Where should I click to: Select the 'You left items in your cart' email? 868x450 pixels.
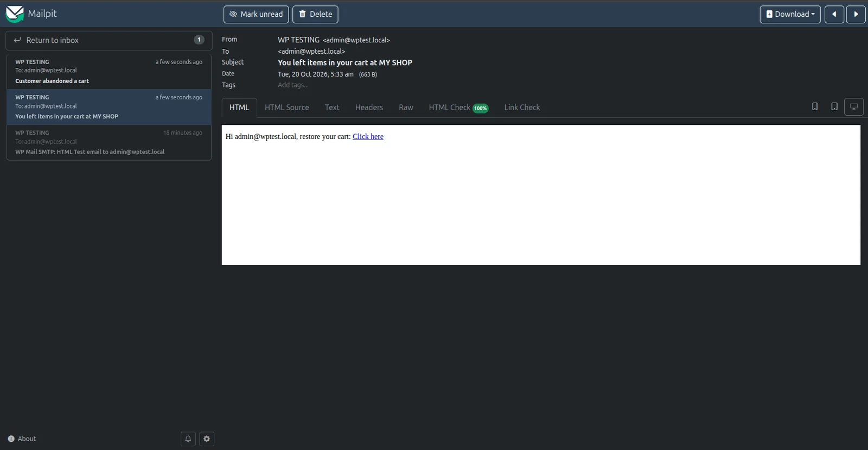tap(108, 107)
